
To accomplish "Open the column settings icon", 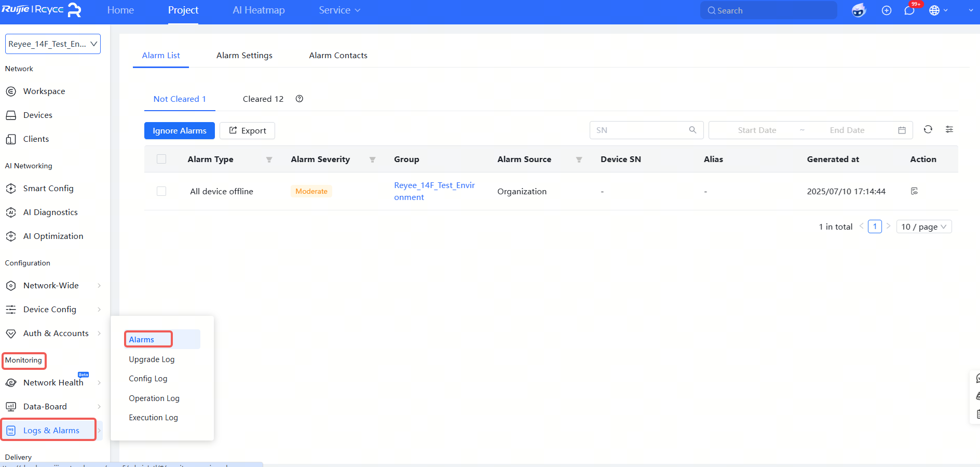I will pyautogui.click(x=949, y=130).
